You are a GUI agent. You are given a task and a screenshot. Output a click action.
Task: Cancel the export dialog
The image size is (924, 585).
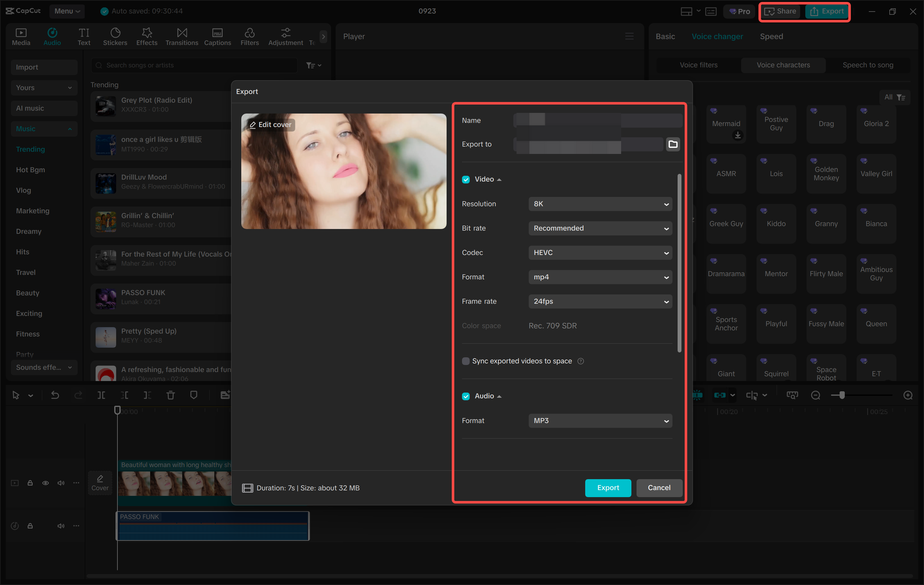(659, 487)
